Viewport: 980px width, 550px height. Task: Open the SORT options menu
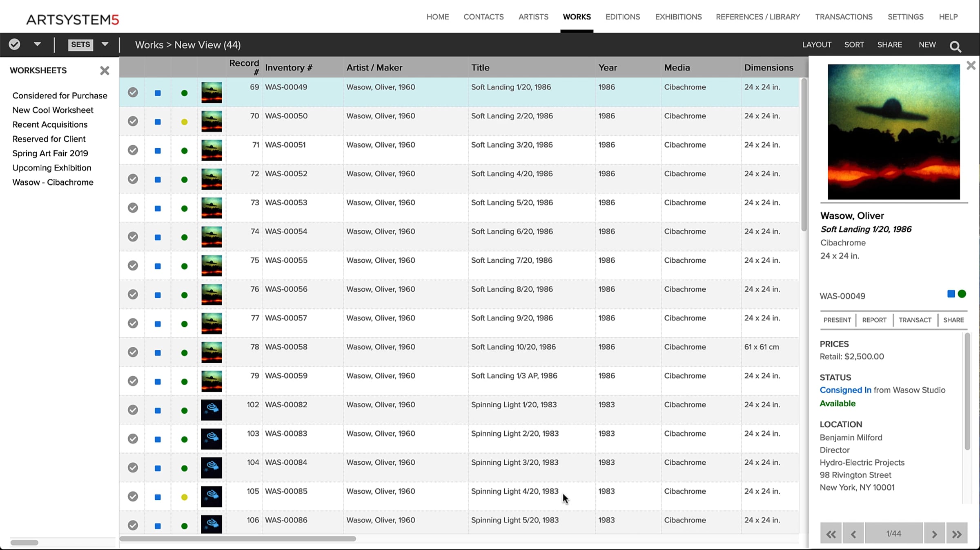854,44
